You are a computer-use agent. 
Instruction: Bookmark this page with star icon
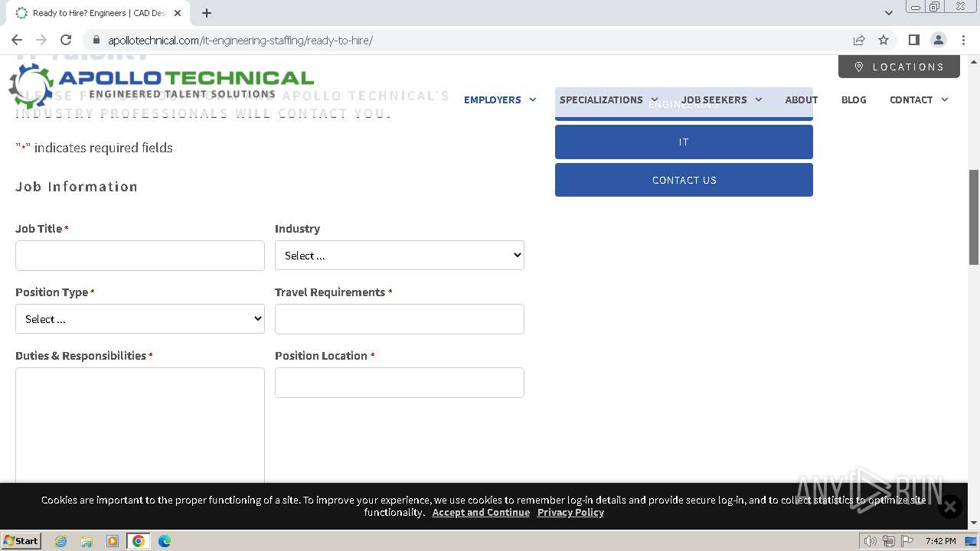tap(884, 40)
